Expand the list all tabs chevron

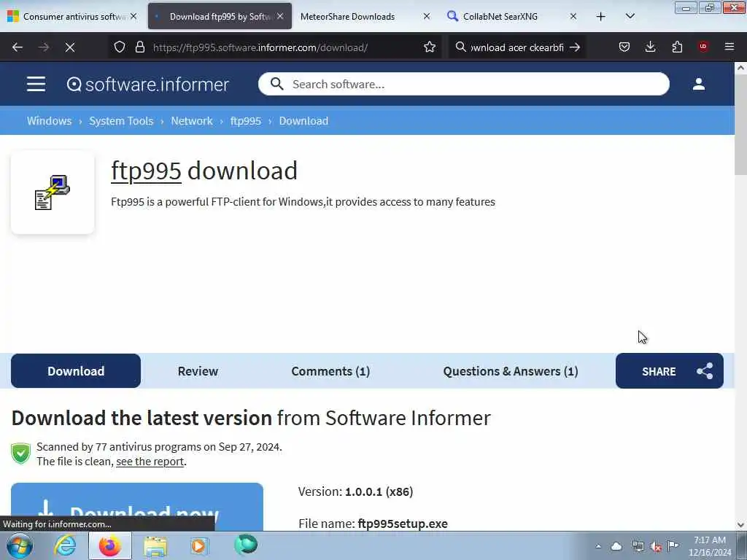[x=630, y=17]
